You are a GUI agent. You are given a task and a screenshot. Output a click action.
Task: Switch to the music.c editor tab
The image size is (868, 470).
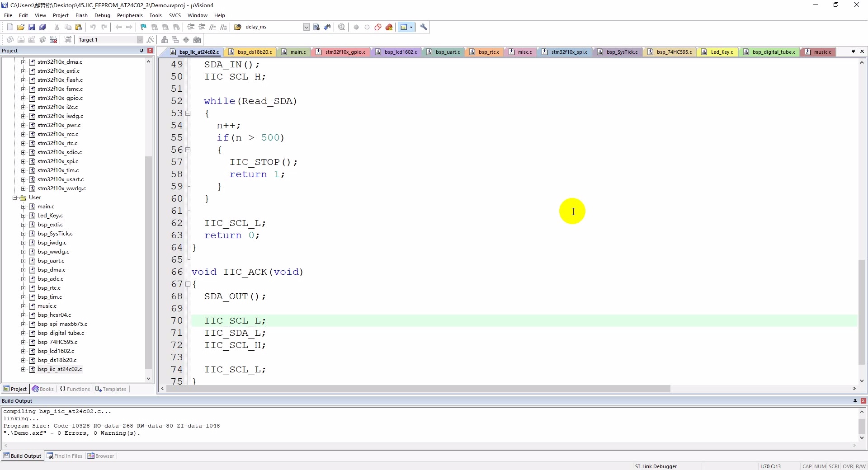822,52
